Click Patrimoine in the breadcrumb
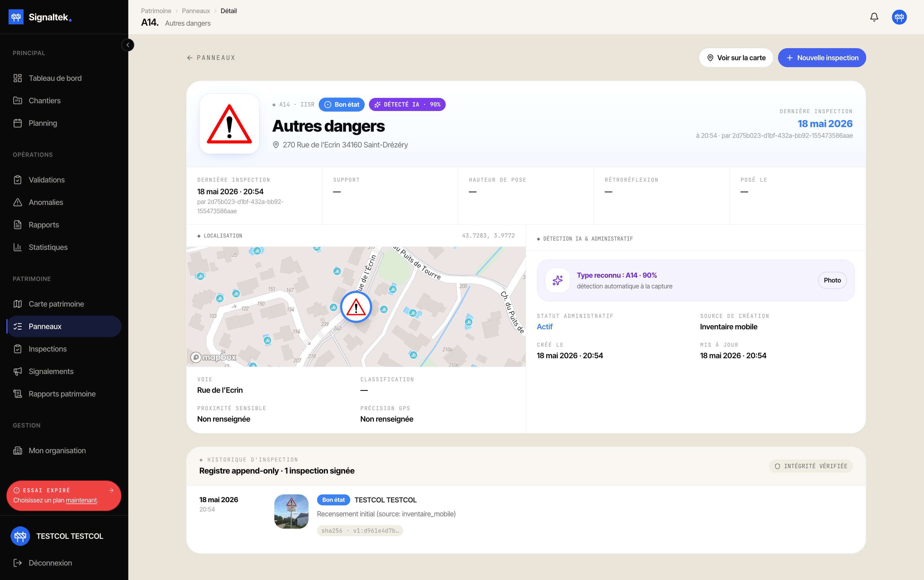 coord(156,11)
